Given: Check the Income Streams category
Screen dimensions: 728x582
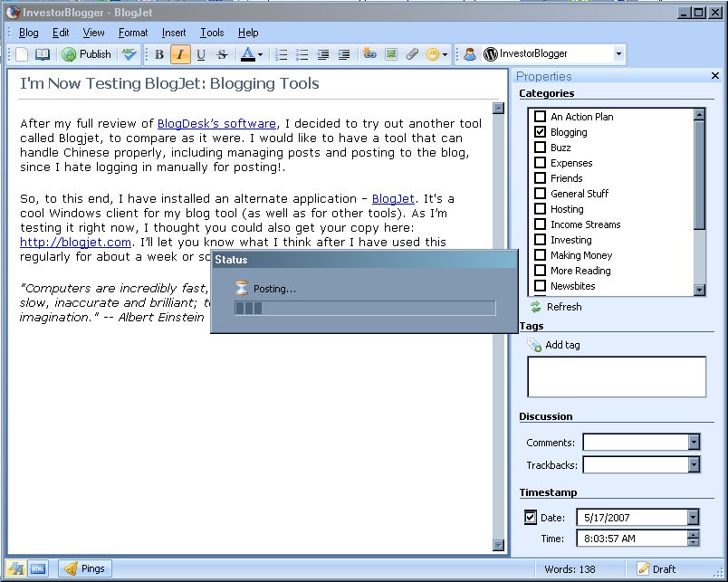Looking at the screenshot, I should (540, 224).
